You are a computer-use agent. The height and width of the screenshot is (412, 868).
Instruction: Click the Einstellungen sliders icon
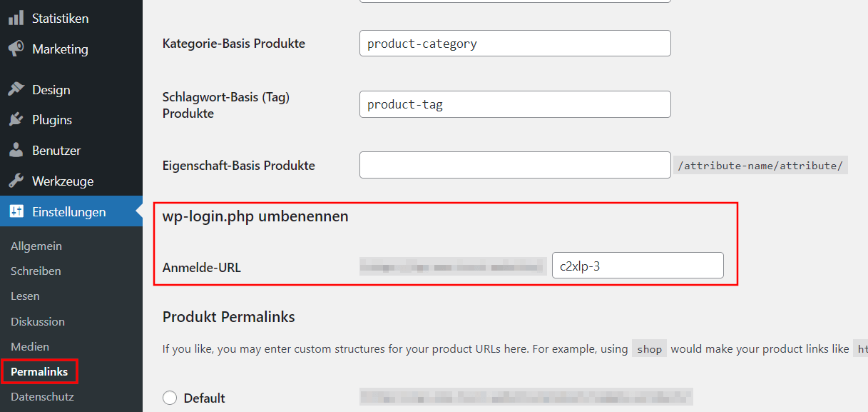coord(16,212)
